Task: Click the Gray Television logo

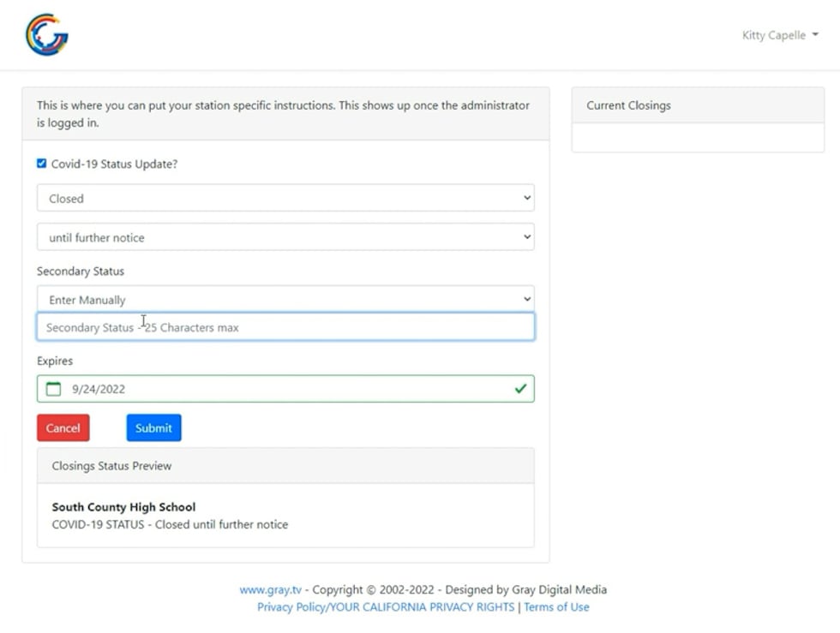Action: 46,35
